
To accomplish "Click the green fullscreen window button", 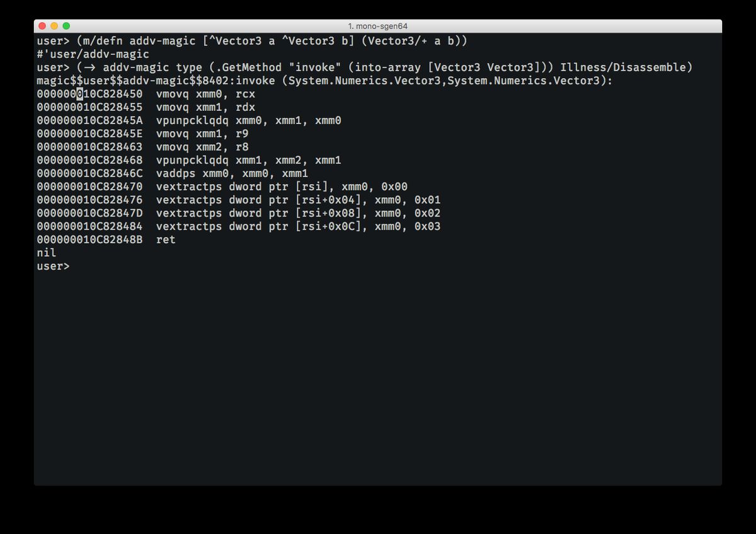I will [x=66, y=26].
